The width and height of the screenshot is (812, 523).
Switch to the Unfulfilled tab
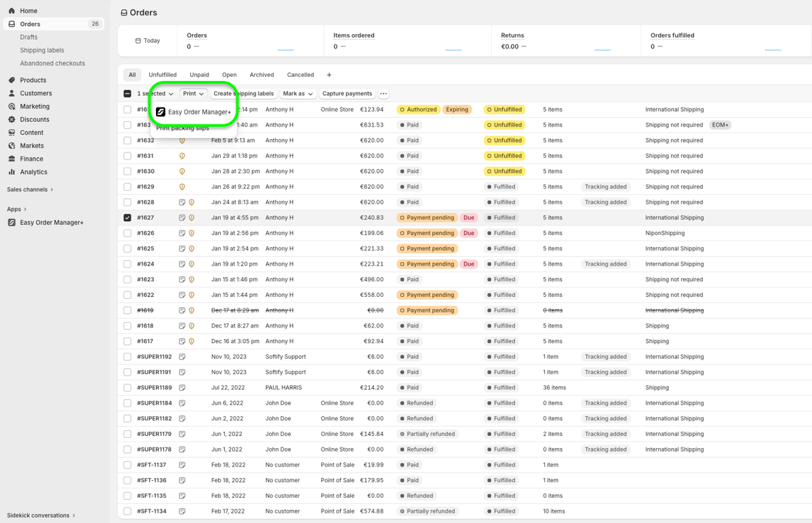[x=163, y=75]
